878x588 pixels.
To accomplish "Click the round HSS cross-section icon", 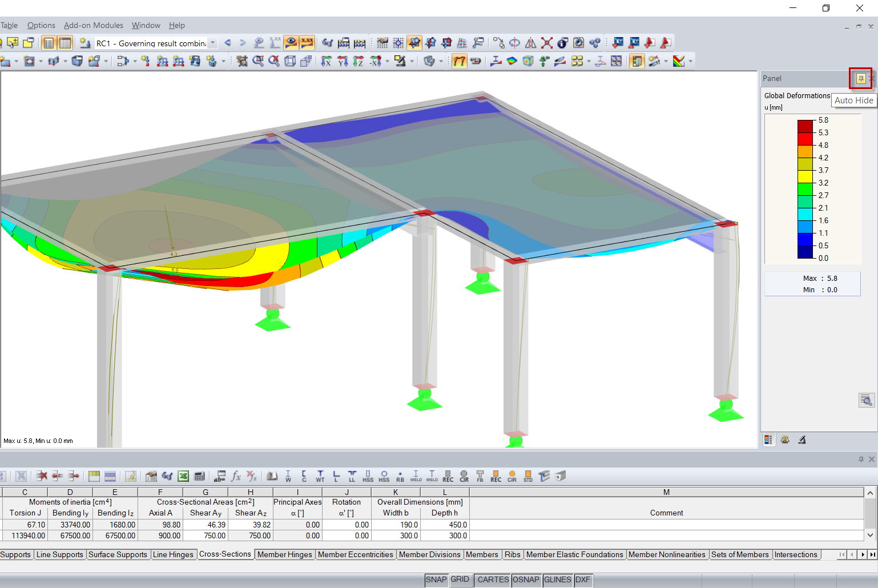I will point(384,476).
